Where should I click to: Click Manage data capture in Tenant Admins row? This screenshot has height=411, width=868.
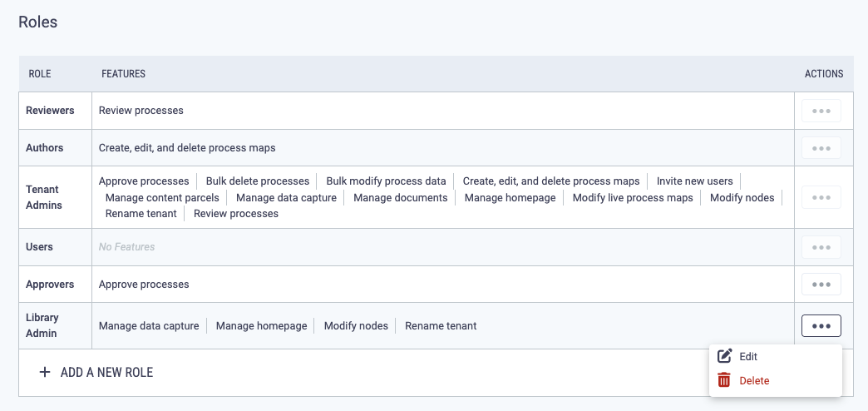[x=286, y=198]
